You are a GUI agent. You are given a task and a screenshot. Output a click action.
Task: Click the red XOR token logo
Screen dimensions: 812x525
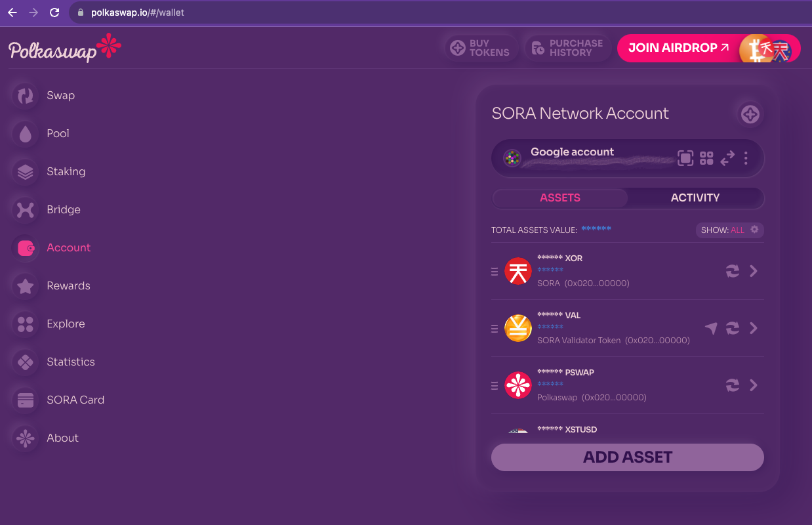[x=518, y=271]
